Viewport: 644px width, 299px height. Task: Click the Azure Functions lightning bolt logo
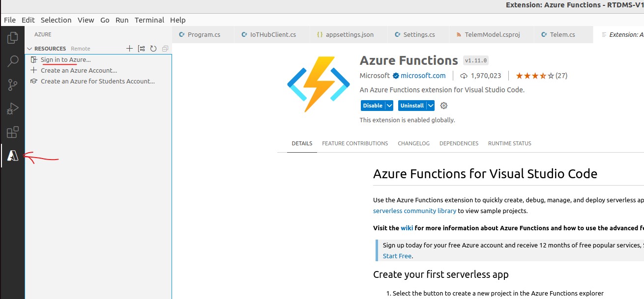point(319,84)
